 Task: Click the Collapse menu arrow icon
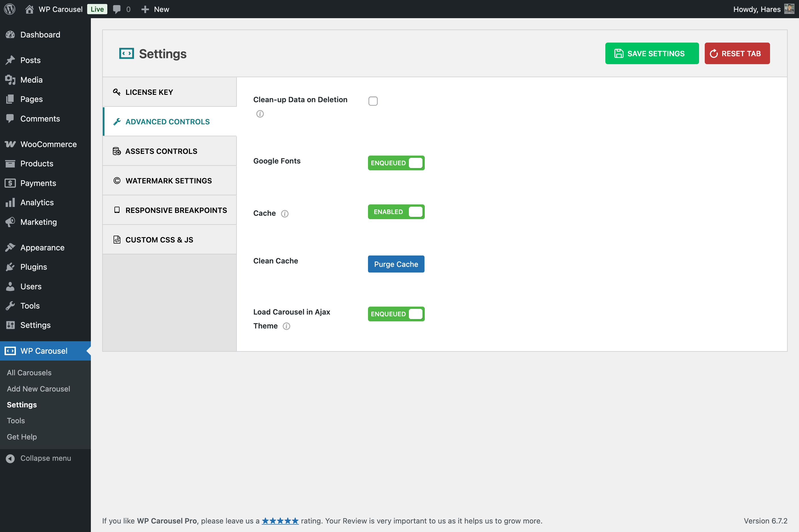click(10, 458)
